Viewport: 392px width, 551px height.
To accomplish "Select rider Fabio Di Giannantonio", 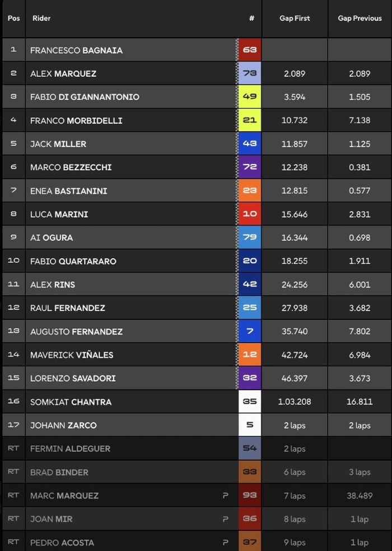I will pos(85,97).
